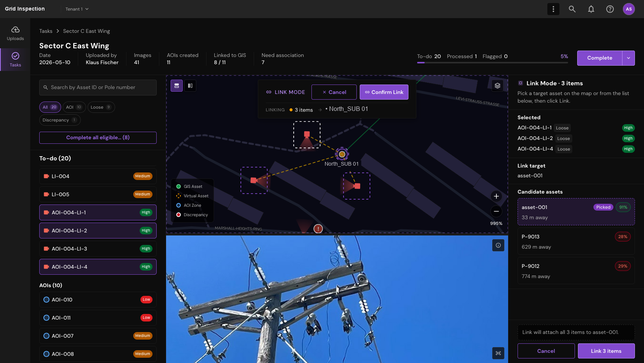
Task: Select the North_SUB 01 asset marker
Action: tap(342, 154)
